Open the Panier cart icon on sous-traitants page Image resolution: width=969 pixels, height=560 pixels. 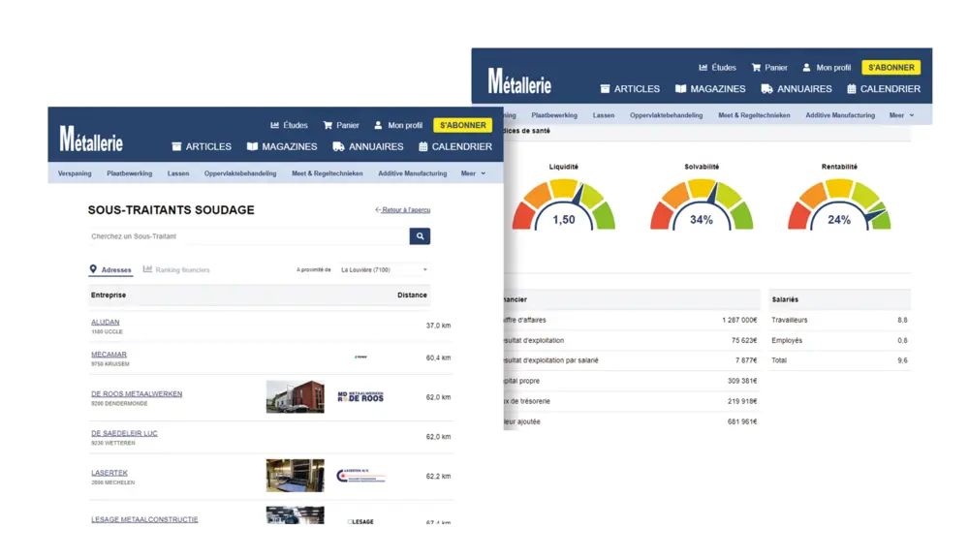328,125
